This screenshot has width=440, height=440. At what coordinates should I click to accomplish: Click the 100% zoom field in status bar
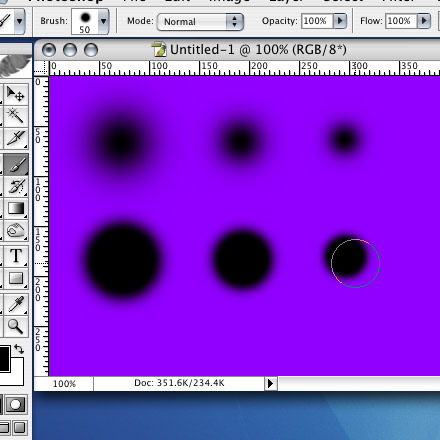click(64, 384)
